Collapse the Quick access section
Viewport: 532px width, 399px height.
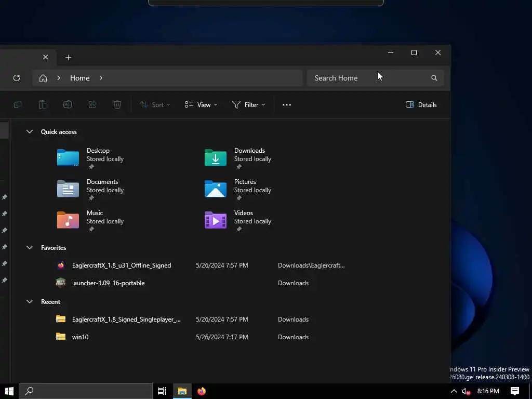[x=30, y=131]
